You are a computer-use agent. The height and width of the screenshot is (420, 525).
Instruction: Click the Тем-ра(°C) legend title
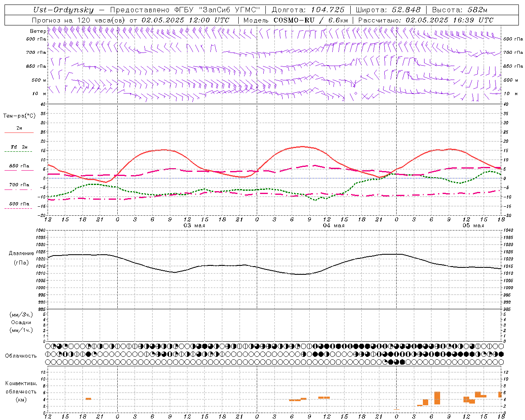[x=19, y=116]
